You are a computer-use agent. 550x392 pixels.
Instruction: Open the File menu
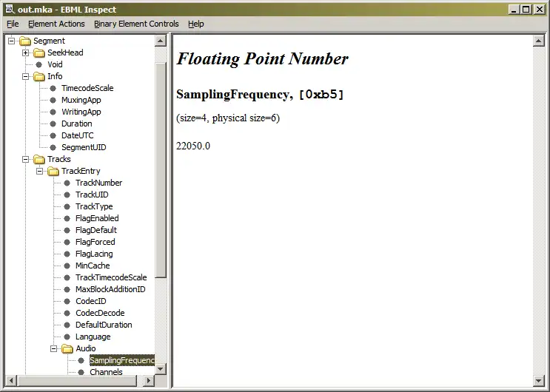tap(13, 24)
